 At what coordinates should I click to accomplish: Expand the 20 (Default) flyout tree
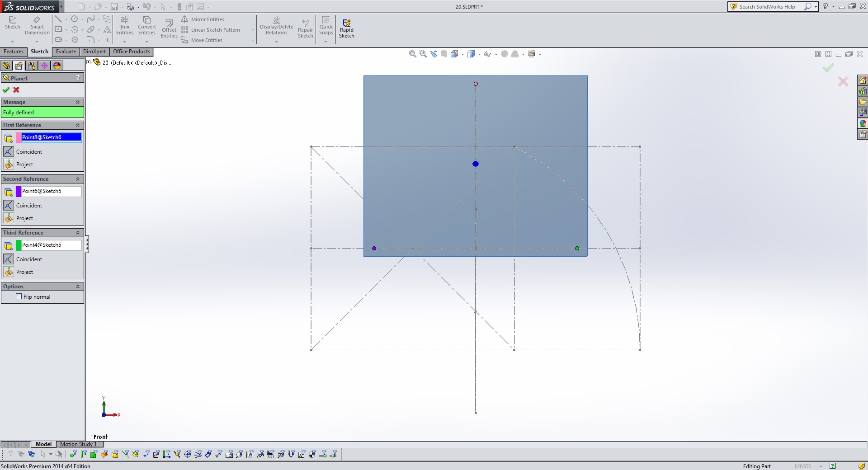pos(89,62)
